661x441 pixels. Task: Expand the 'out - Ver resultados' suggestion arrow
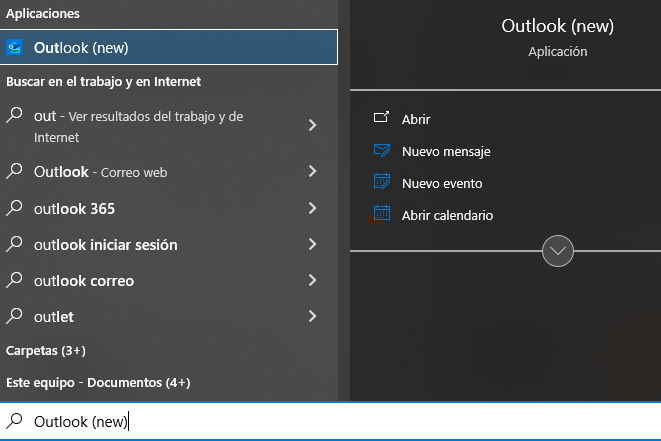pos(312,125)
